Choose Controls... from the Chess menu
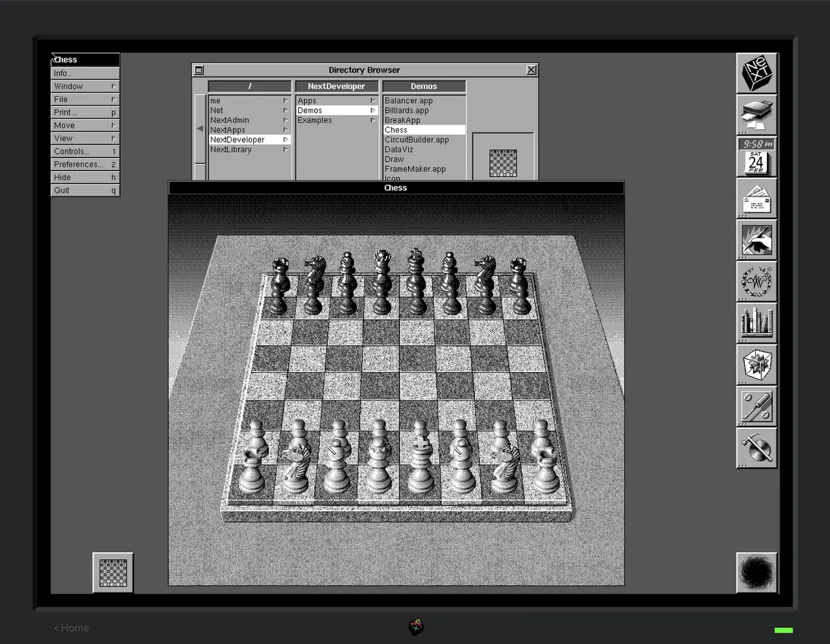Image resolution: width=830 pixels, height=644 pixels. point(84,151)
